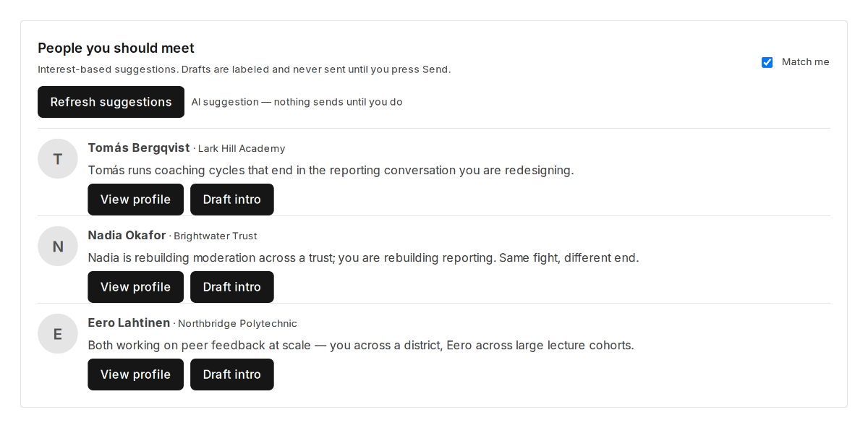Screen dimensions: 868x428
Task: Click Lark Hill Academy text
Action: click(242, 149)
